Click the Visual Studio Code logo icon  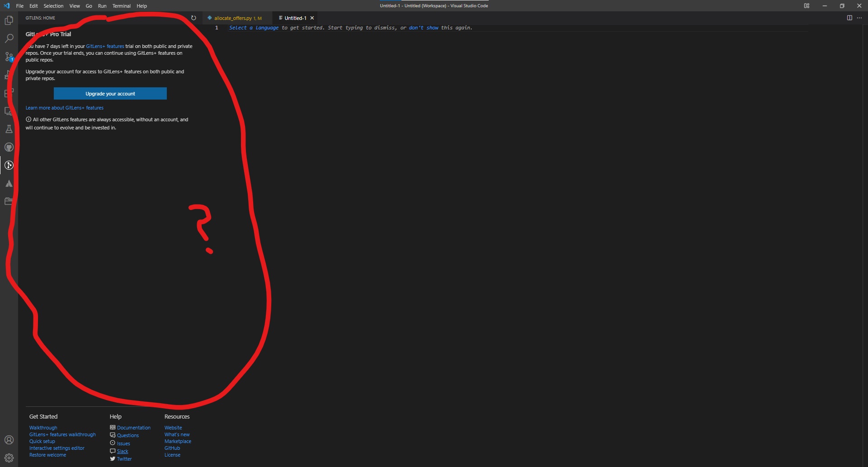coord(6,6)
